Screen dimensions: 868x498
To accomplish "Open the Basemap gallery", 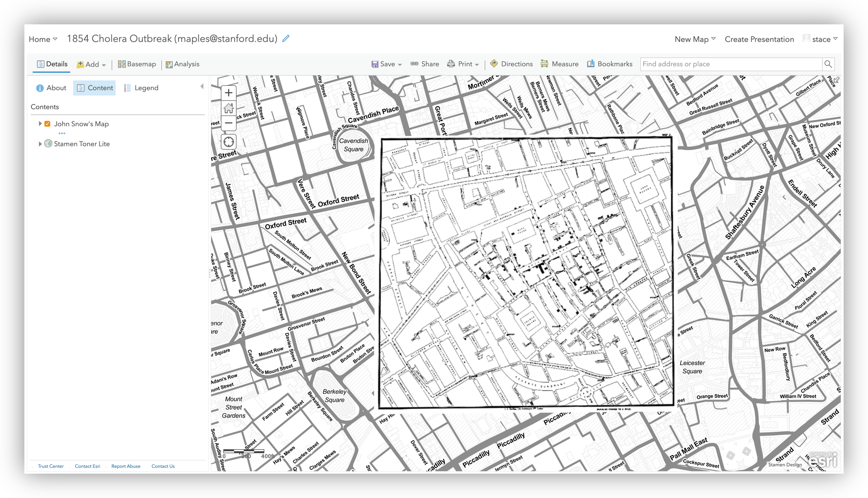I will (137, 64).
